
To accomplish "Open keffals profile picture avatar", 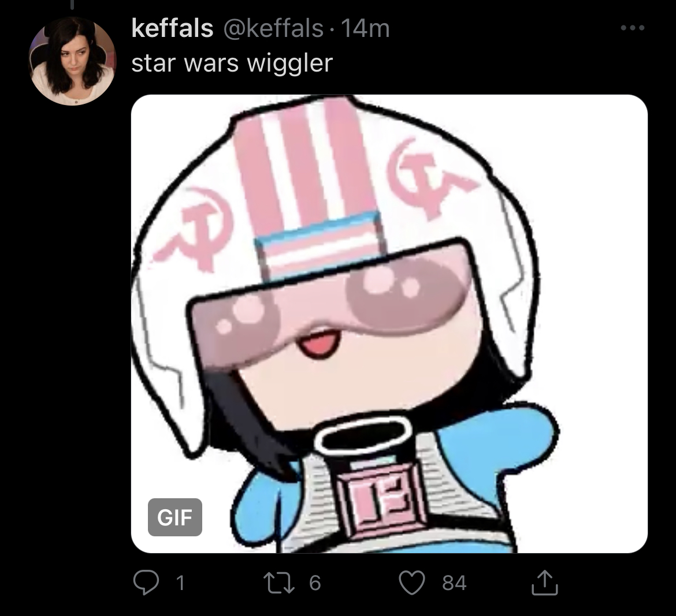I will pyautogui.click(x=72, y=61).
